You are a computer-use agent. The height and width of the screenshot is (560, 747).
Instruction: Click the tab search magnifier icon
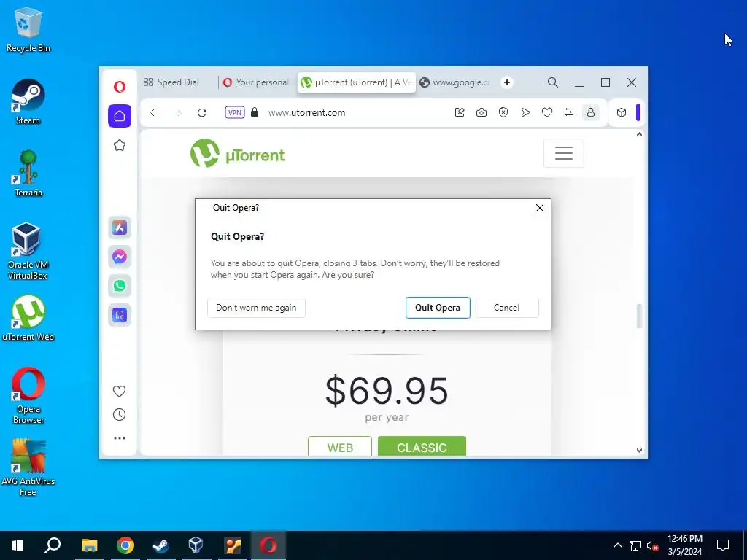(553, 82)
